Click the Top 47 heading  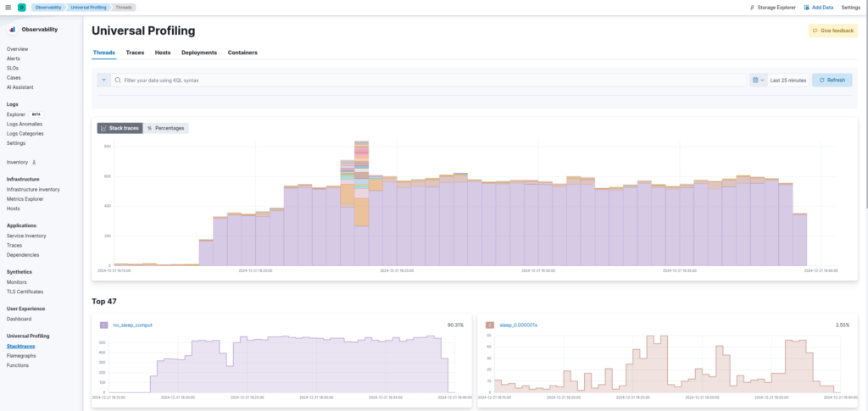pyautogui.click(x=104, y=302)
